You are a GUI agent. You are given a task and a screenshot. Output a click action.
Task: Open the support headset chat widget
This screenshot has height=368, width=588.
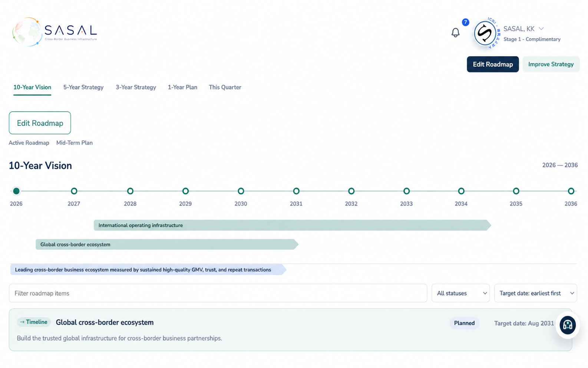[x=567, y=325]
